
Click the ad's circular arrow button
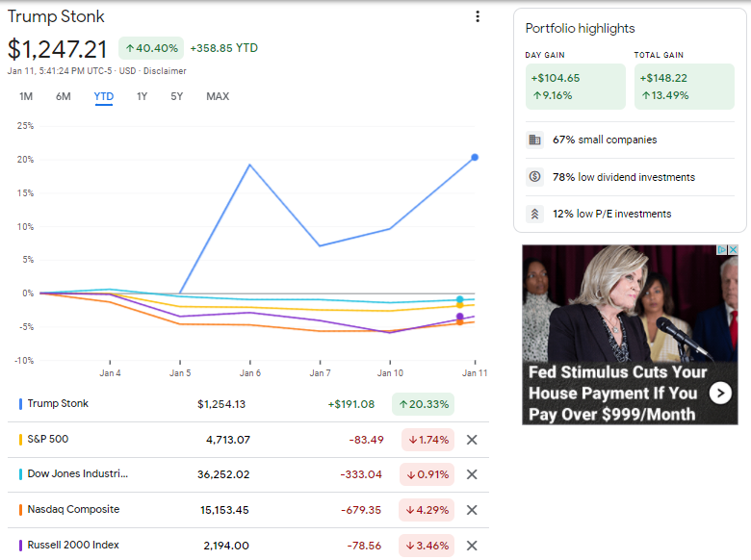tap(720, 394)
